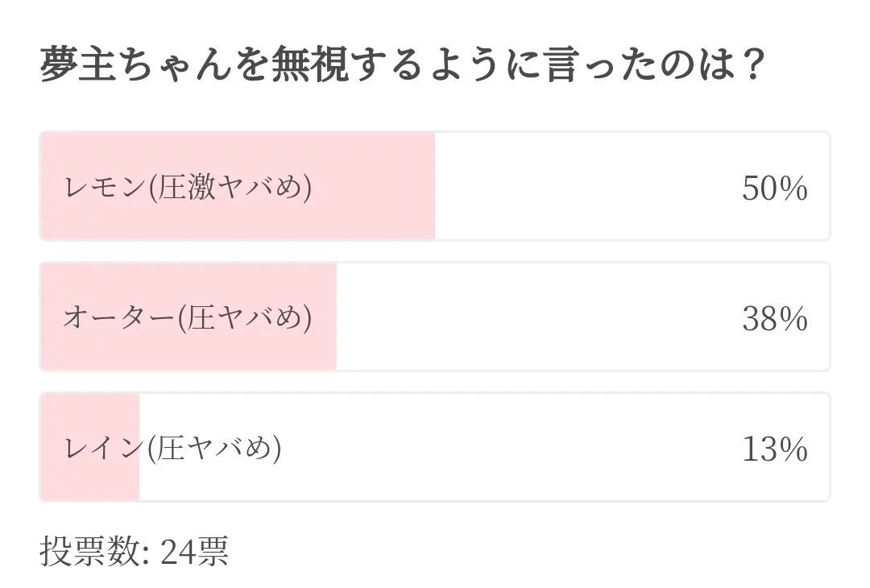The width and height of the screenshot is (870, 588).
Task: Click the 24票 vote total
Action: tap(194, 552)
